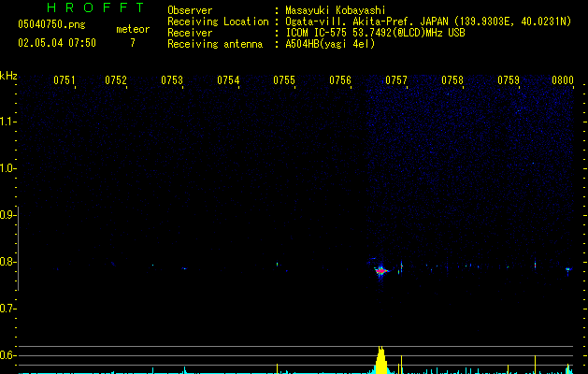Viewport: 588px width, 374px height.
Task: Click the 0759 time marker
Action: [509, 80]
